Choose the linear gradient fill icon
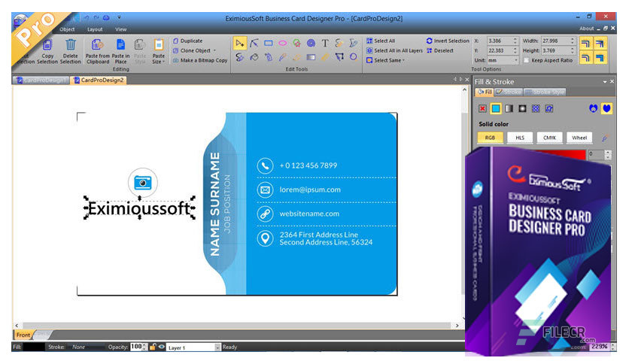Viewport: 629px width, 364px height. (x=509, y=108)
